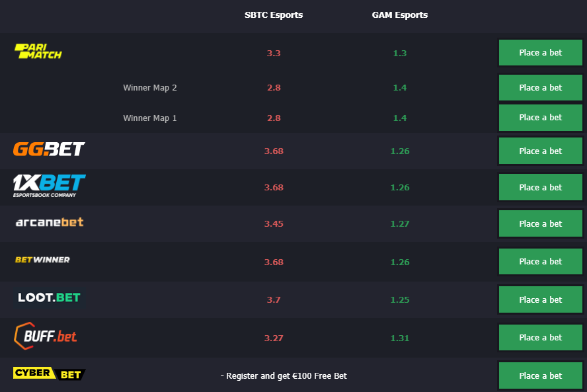Open the BUFF.bet logo

pos(46,336)
